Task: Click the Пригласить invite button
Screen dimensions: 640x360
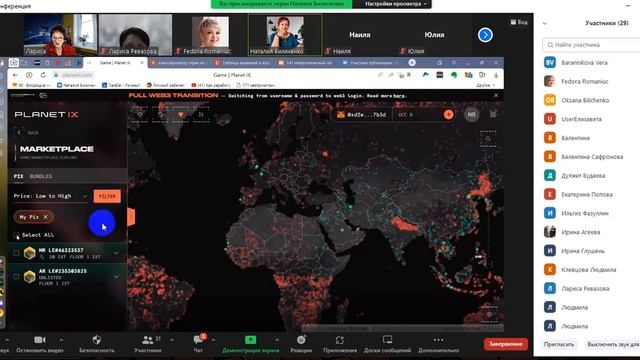Action: pos(559,344)
